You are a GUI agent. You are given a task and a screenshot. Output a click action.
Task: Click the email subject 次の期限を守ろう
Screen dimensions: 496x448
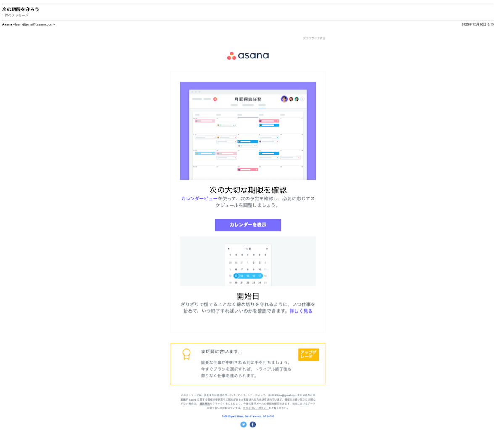[x=21, y=10]
